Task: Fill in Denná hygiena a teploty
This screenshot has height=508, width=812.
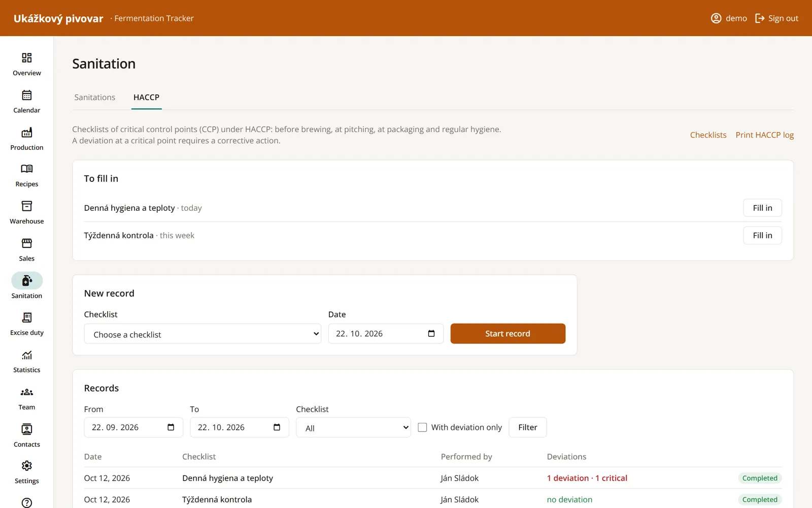Action: pyautogui.click(x=762, y=208)
